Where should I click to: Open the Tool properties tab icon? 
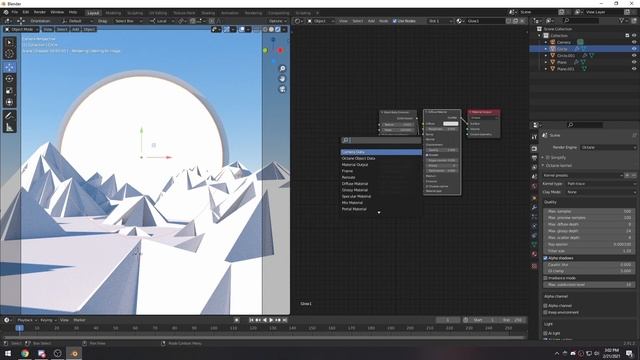pyautogui.click(x=534, y=137)
